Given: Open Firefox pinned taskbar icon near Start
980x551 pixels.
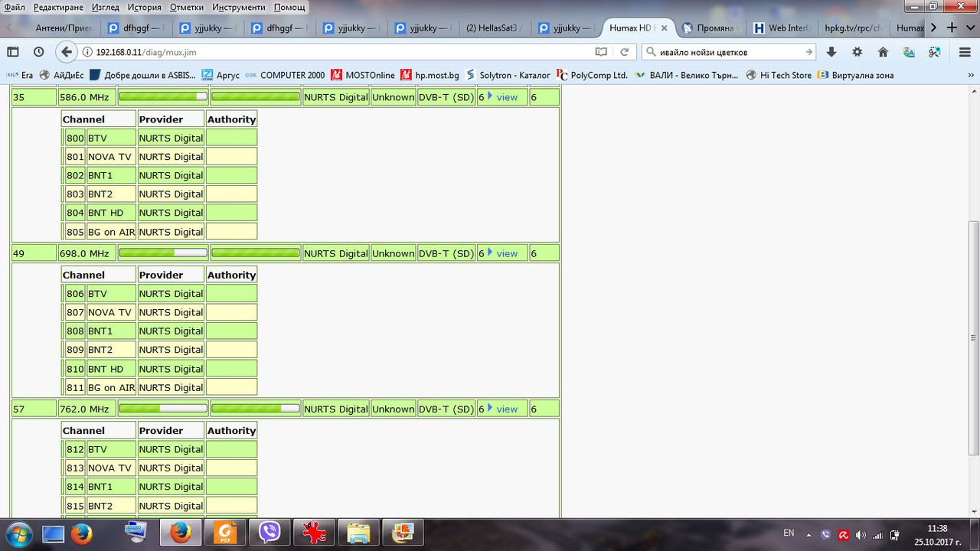Looking at the screenshot, I should tap(81, 533).
